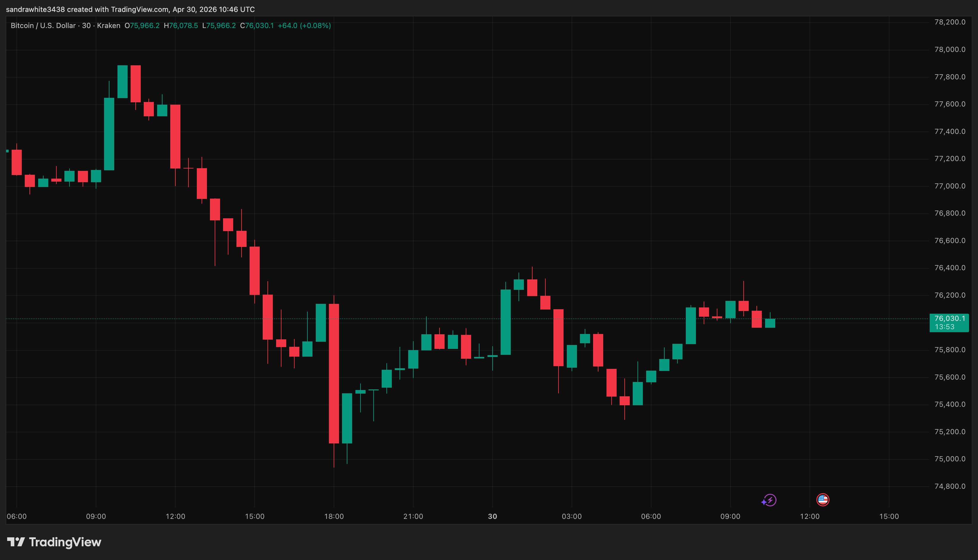Click the TradingView logo

click(54, 542)
